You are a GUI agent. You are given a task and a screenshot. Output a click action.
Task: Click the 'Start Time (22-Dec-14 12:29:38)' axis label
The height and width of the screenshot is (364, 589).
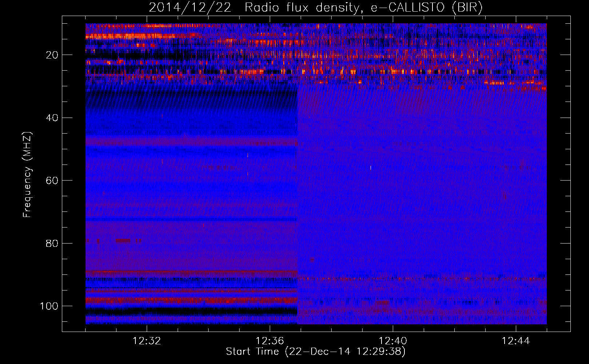(316, 352)
